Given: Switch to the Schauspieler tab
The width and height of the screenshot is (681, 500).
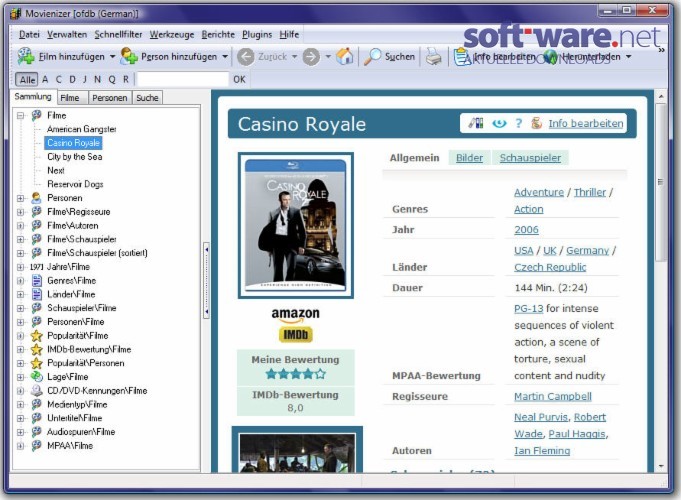Looking at the screenshot, I should 530,158.
